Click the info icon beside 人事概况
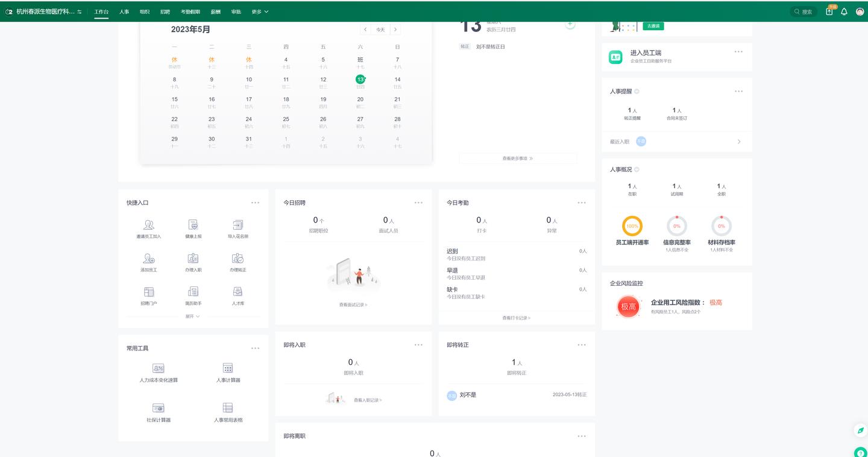Image resolution: width=868 pixels, height=457 pixels. coord(637,169)
